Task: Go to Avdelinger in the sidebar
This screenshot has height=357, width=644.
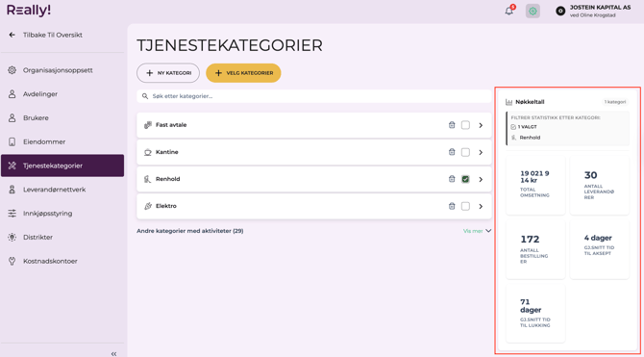Action: 62,94
